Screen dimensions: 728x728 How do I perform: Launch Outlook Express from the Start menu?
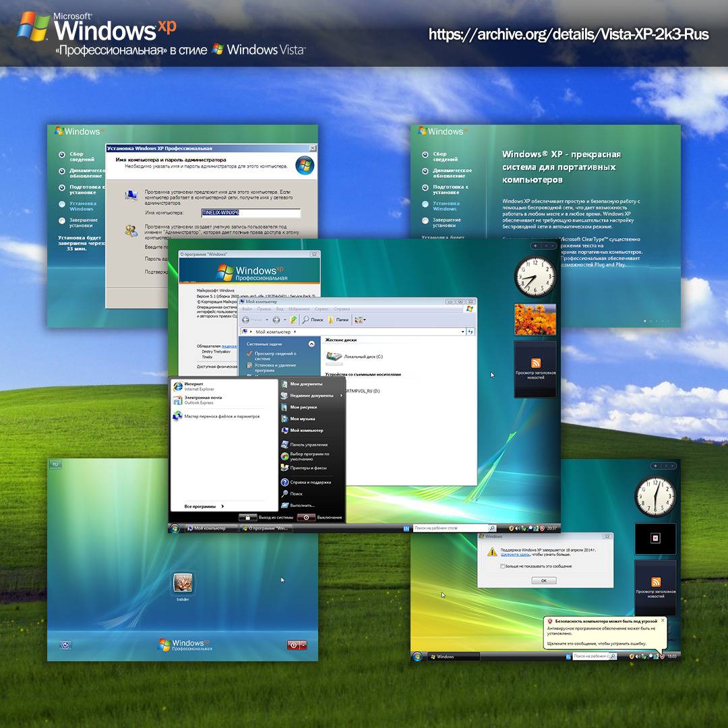coord(198,400)
